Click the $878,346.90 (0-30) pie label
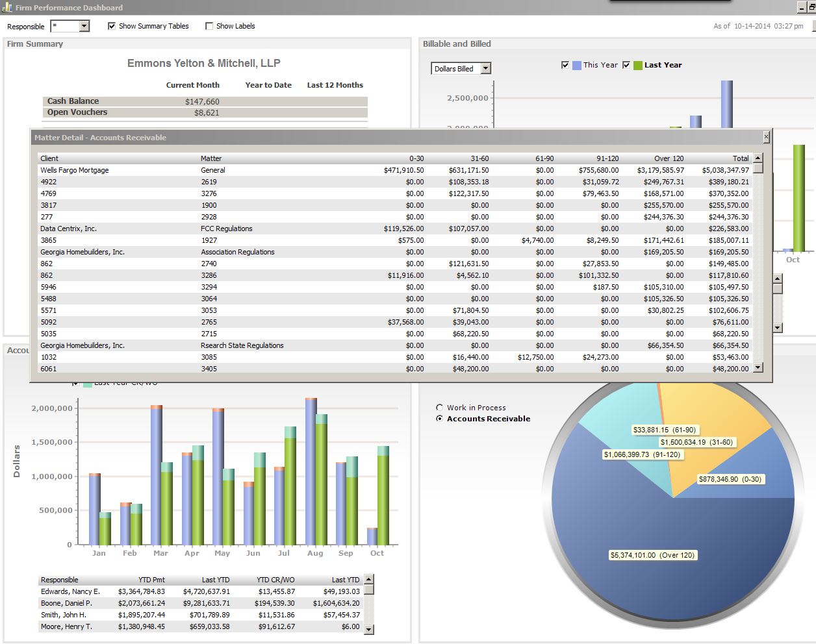816x644 pixels. 730,479
